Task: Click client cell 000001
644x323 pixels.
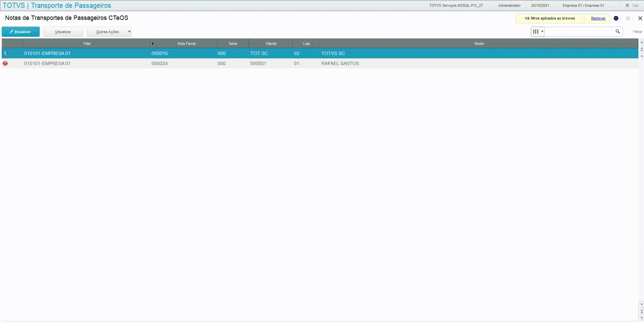Action: 271,63
